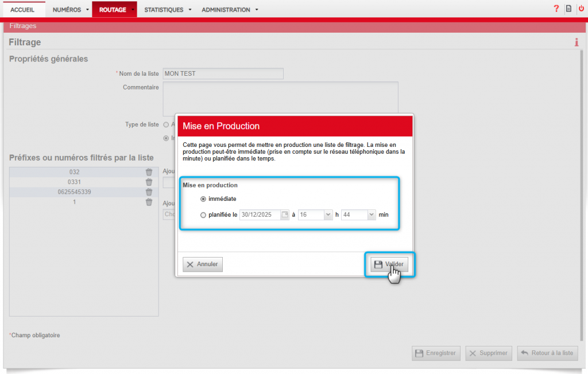Go to the Accueil tab
Screen dimensions: 588x374
[x=22, y=10]
